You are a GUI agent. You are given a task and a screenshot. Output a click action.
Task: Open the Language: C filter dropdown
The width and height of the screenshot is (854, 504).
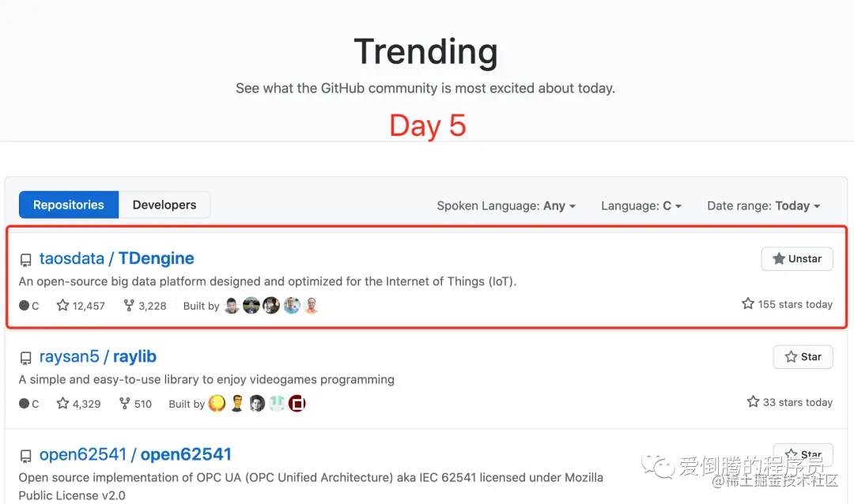pyautogui.click(x=640, y=205)
